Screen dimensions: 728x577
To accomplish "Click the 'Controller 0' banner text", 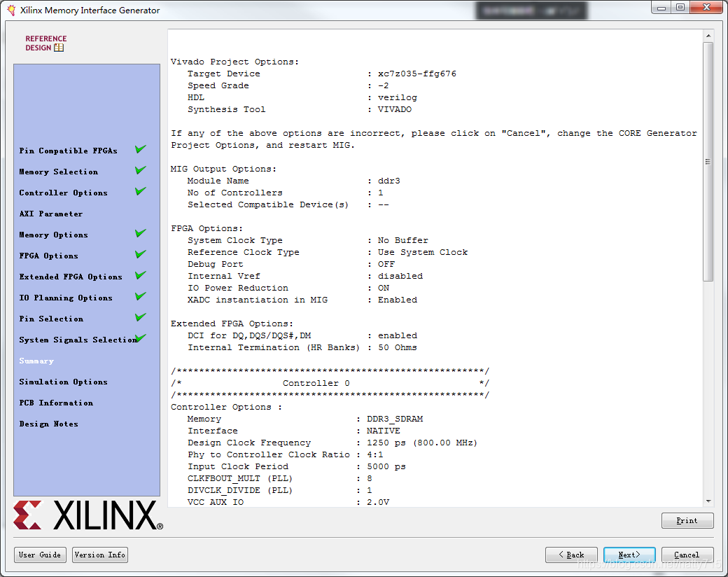I will [x=316, y=383].
